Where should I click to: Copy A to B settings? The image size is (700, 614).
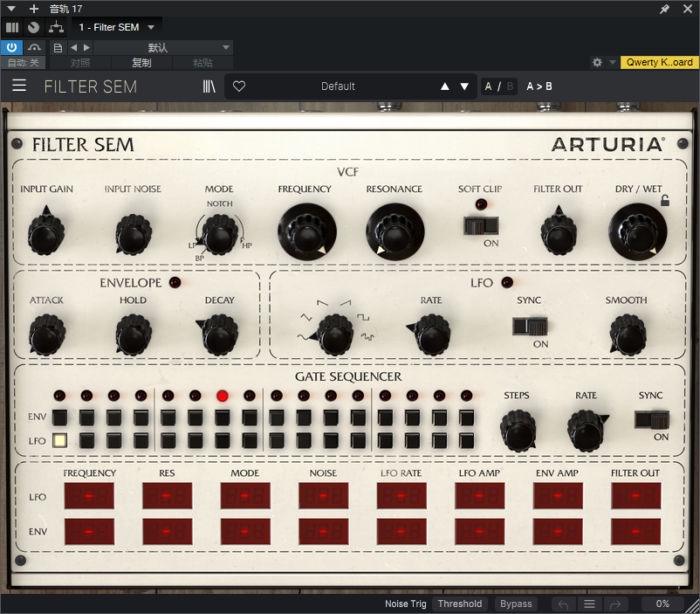(539, 86)
